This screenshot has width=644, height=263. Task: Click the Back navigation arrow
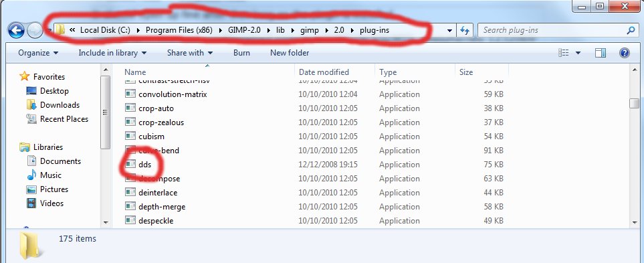pos(17,30)
